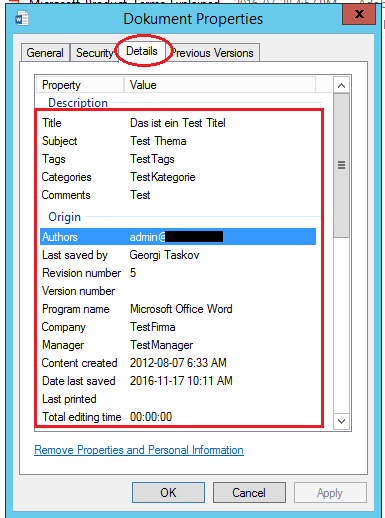Close the Dokument Properties dialog
Viewport: 385px width, 518px height.
(359, 15)
